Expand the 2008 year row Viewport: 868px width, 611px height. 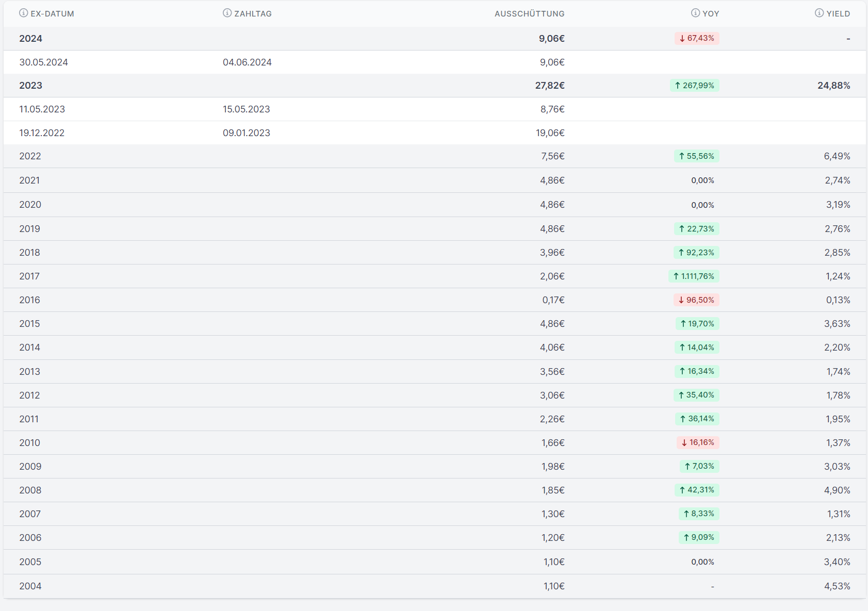point(434,490)
